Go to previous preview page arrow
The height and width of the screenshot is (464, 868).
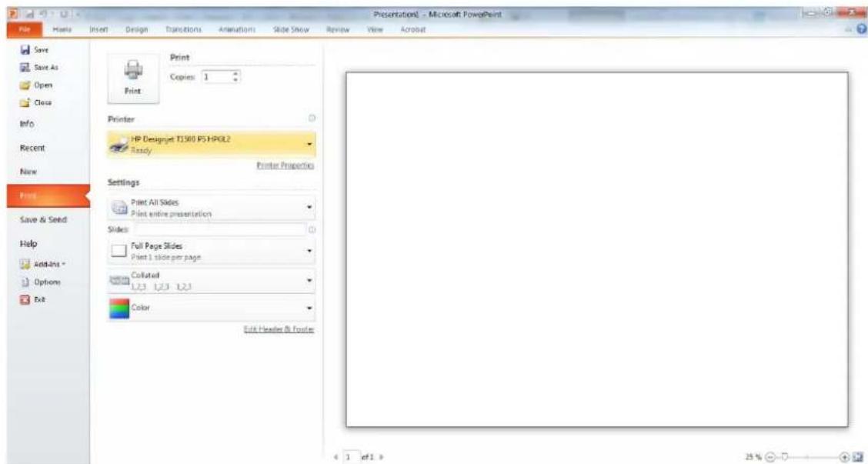pyautogui.click(x=337, y=458)
